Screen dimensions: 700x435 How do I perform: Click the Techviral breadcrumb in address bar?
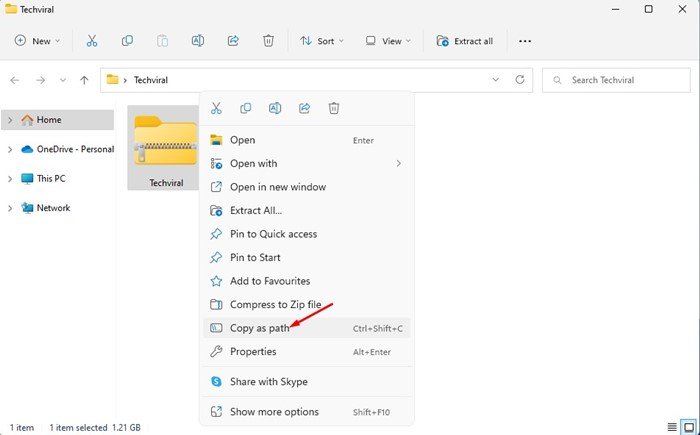coord(151,80)
